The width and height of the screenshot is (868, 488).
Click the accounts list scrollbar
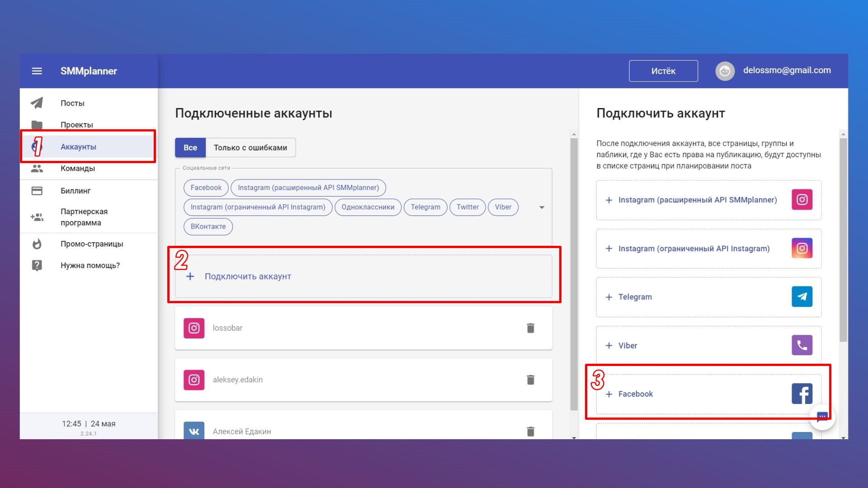pyautogui.click(x=574, y=271)
